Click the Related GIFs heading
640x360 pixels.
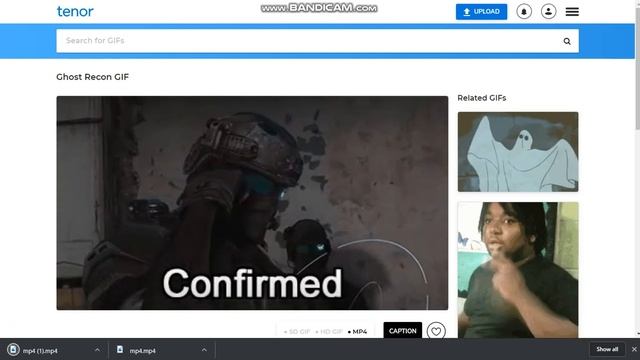pos(482,98)
